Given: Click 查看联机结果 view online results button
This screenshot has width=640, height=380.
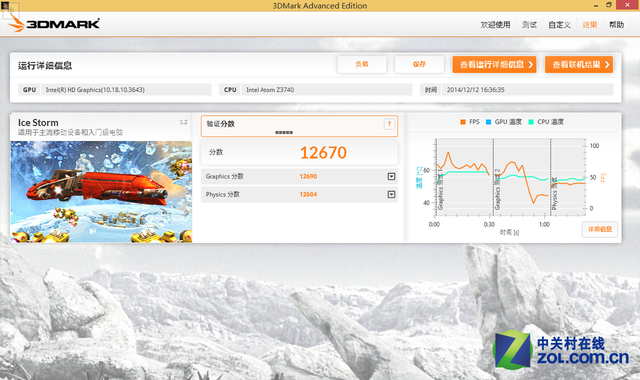Looking at the screenshot, I should point(579,64).
